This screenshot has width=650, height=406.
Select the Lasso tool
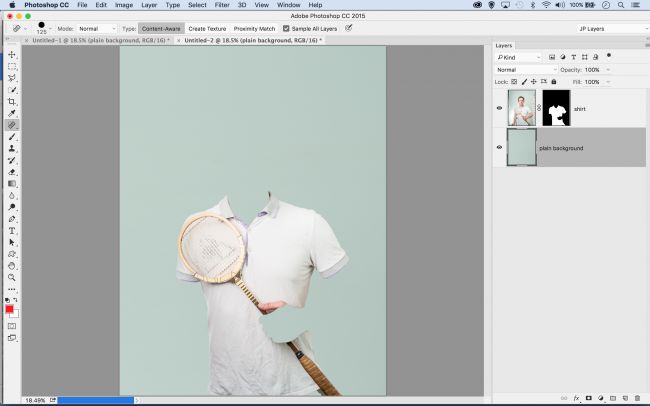(x=12, y=78)
